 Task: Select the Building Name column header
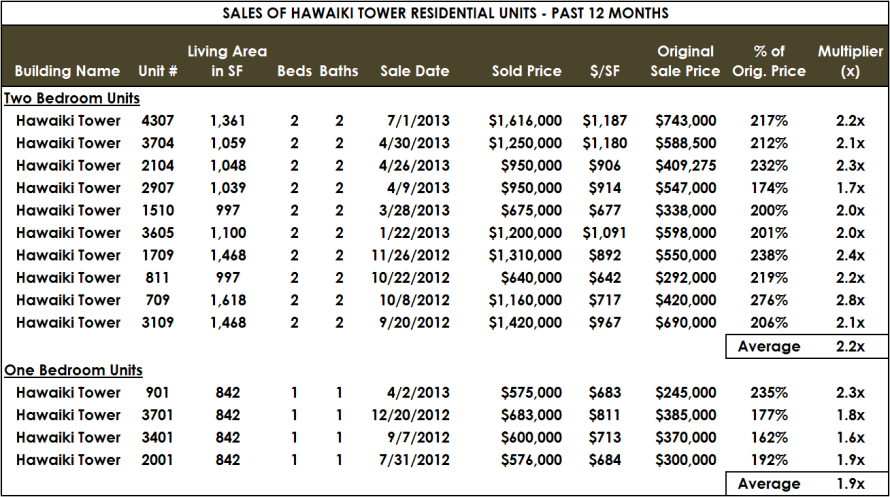click(68, 71)
